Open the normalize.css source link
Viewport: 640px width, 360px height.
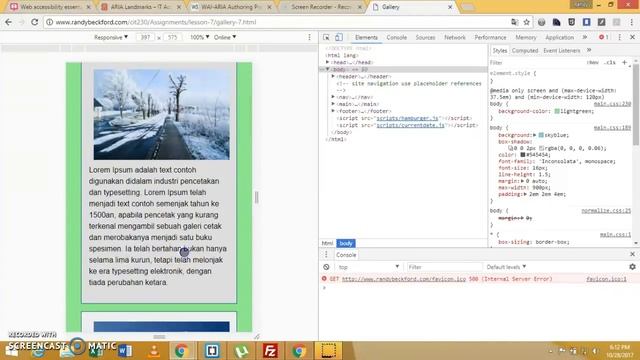[606, 211]
